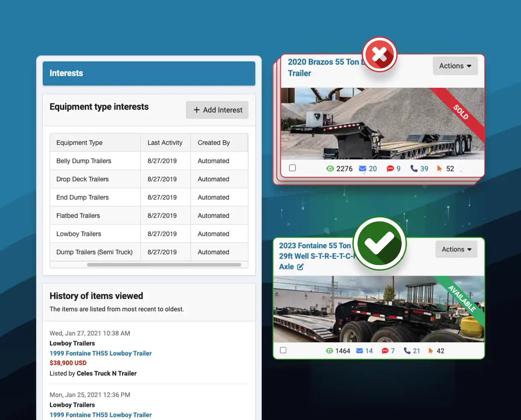
Task: Tick the checkbox on the Brazos trailer card
Action: [x=292, y=168]
